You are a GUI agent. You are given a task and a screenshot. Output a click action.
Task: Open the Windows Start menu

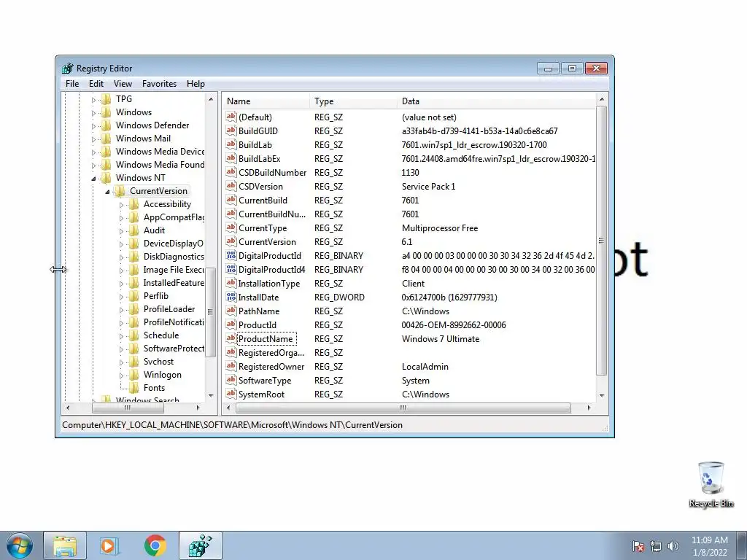pos(19,545)
